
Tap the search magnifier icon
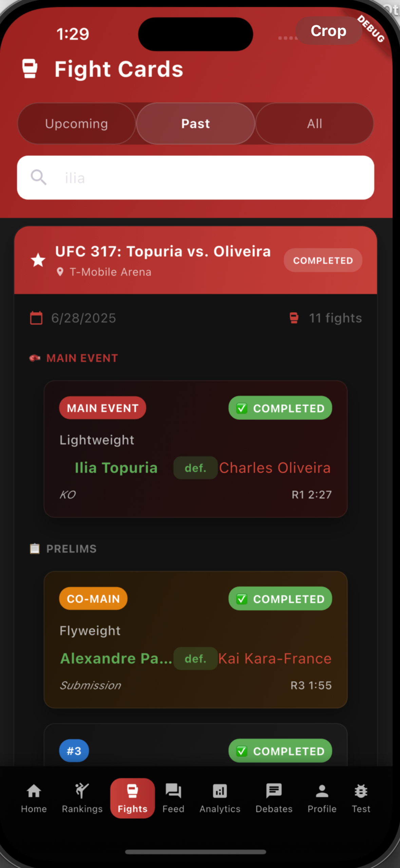[39, 177]
